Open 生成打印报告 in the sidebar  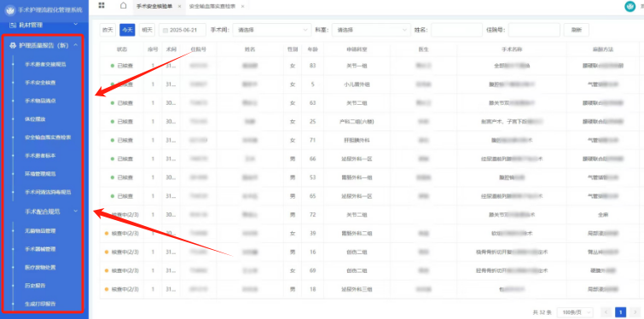click(40, 304)
